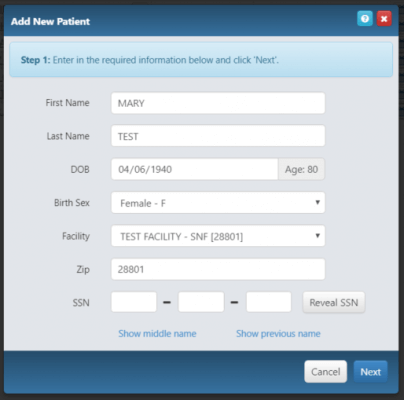Select the Age: 80 indicator box

[x=301, y=169]
